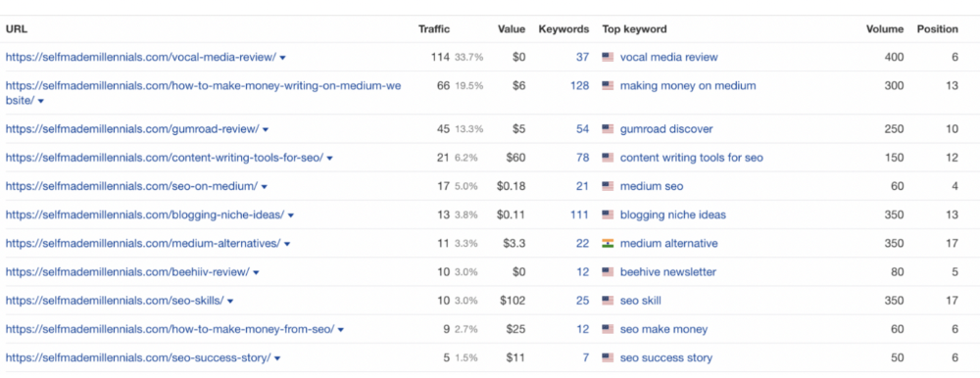
Task: Expand caret next to seo-skills URL
Action: click(230, 302)
